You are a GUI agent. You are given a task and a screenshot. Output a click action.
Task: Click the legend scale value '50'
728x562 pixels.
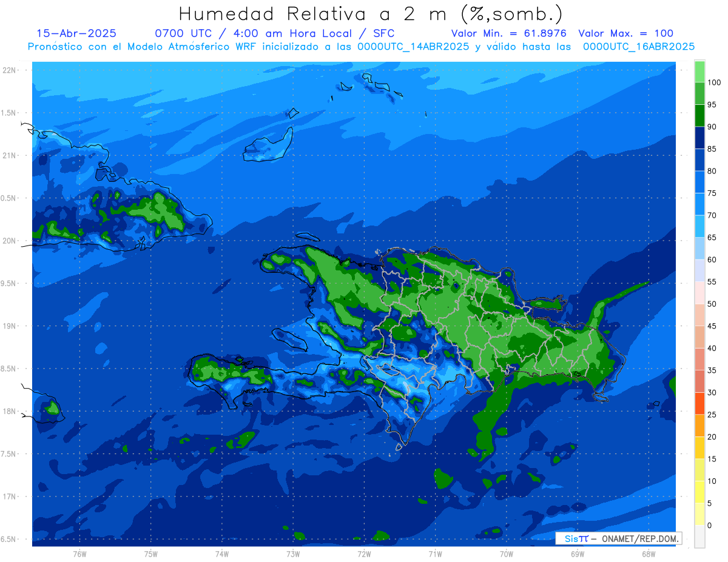712,304
